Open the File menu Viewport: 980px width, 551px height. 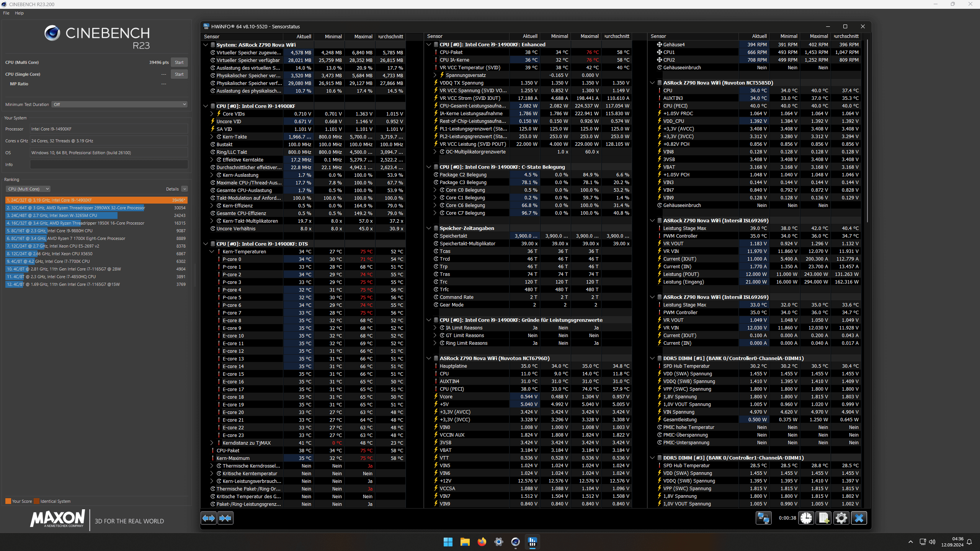tap(6, 13)
